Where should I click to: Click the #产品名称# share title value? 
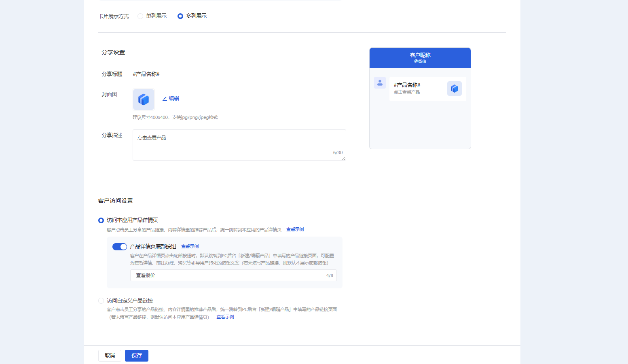click(x=146, y=74)
